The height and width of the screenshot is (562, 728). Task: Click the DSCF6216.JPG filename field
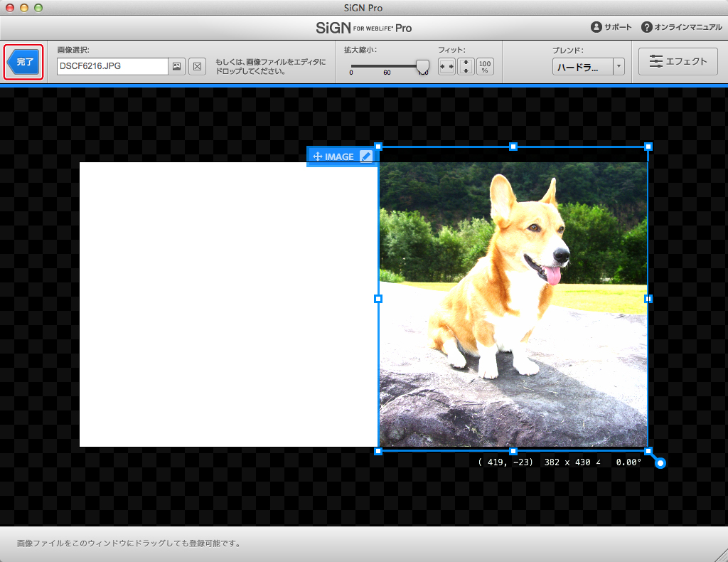tap(112, 66)
